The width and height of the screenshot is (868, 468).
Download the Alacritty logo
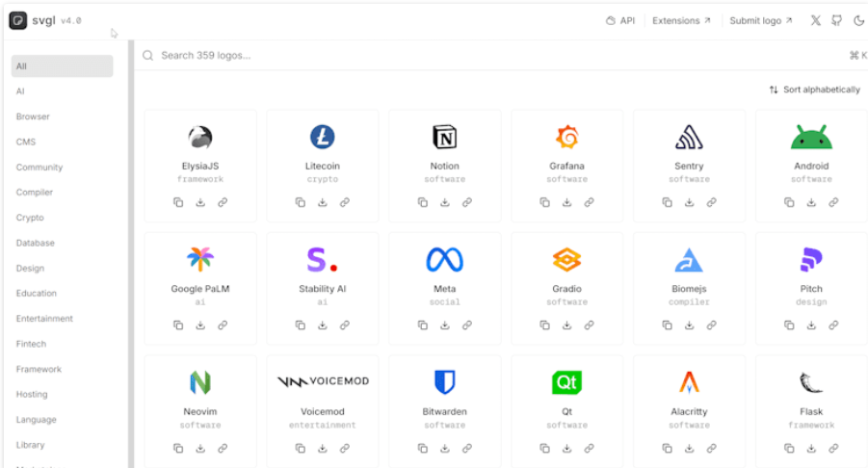pyautogui.click(x=689, y=448)
